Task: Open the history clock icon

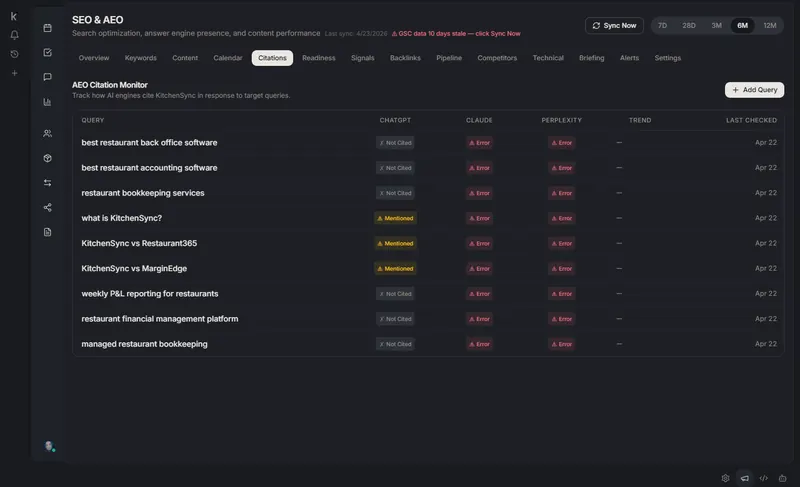Action: pyautogui.click(x=14, y=54)
